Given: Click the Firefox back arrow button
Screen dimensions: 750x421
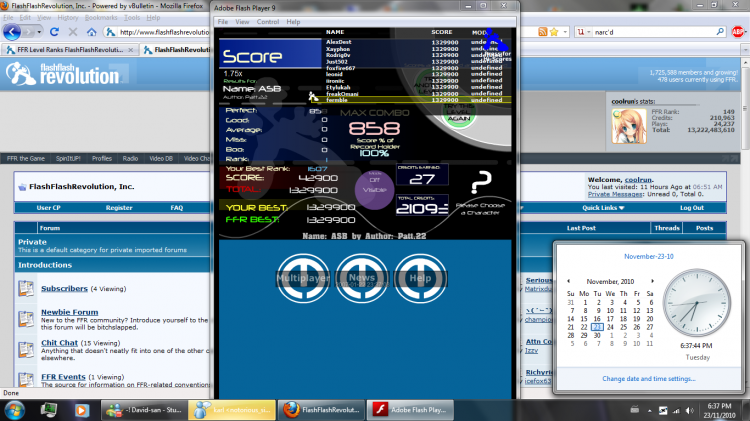Looking at the screenshot, I should coord(12,32).
